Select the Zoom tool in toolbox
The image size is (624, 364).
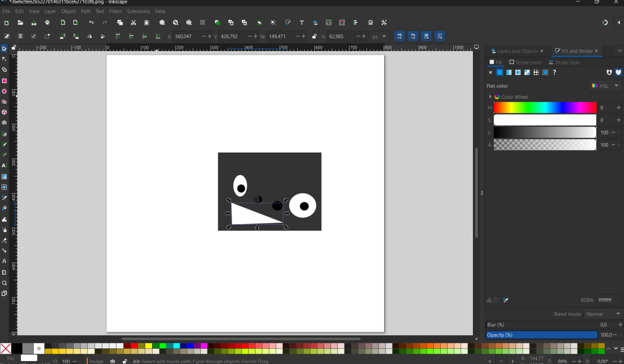[4, 283]
